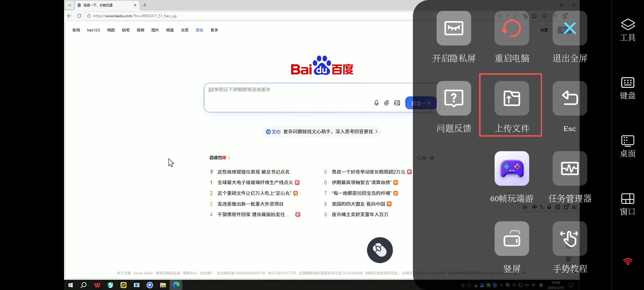
Task: Toggle Sogou Chinese/English input mode
Action: click(x=534, y=207)
